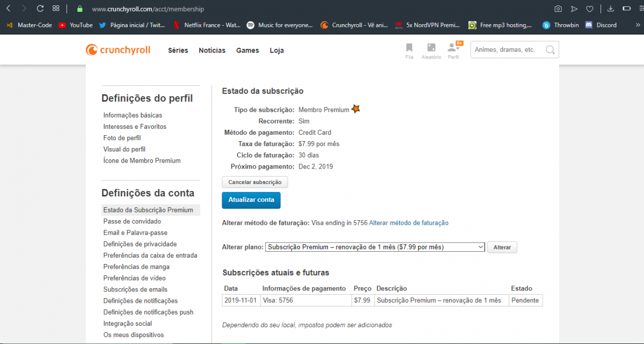Open Email e Palavra-passe settings
This screenshot has height=344, width=644.
pyautogui.click(x=135, y=233)
